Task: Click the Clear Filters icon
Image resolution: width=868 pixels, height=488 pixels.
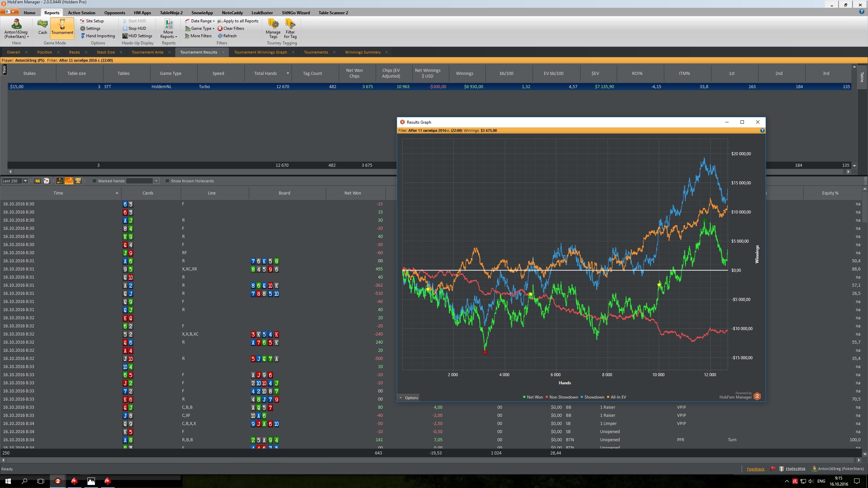Action: click(x=220, y=28)
